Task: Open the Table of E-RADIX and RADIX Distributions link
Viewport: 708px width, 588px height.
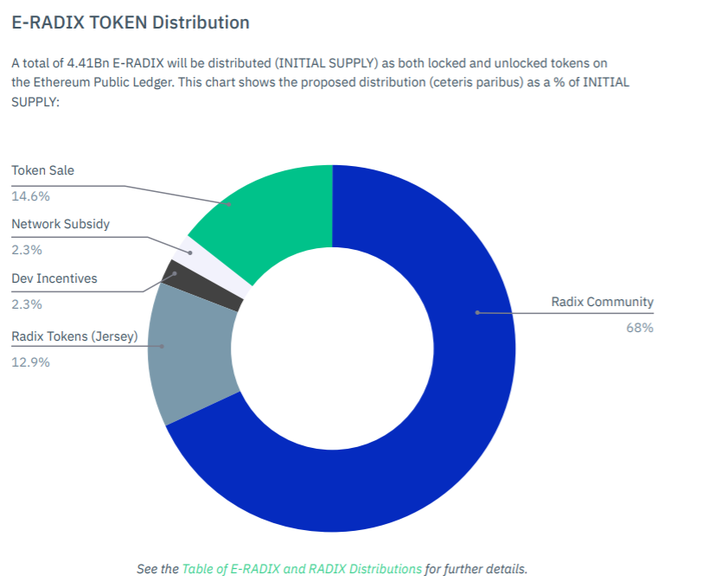Action: (x=302, y=569)
